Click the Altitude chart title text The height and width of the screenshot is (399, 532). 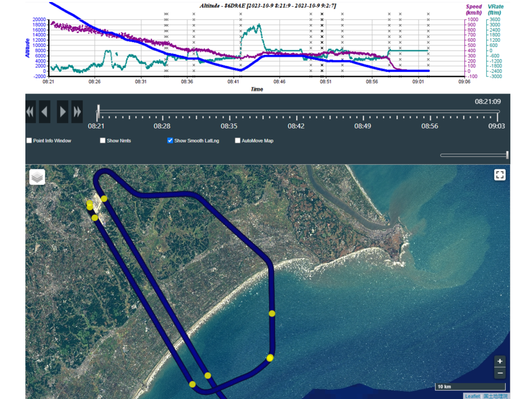(268, 6)
